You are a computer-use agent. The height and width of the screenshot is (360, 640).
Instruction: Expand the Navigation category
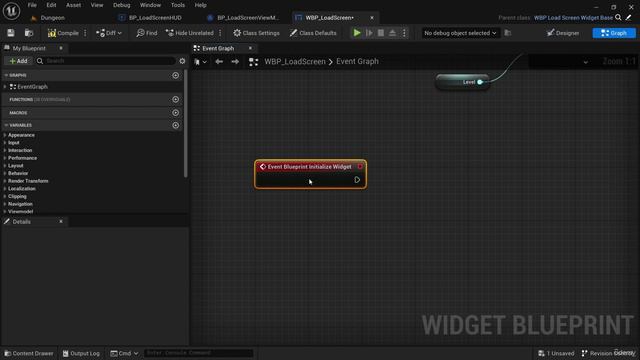[5, 204]
